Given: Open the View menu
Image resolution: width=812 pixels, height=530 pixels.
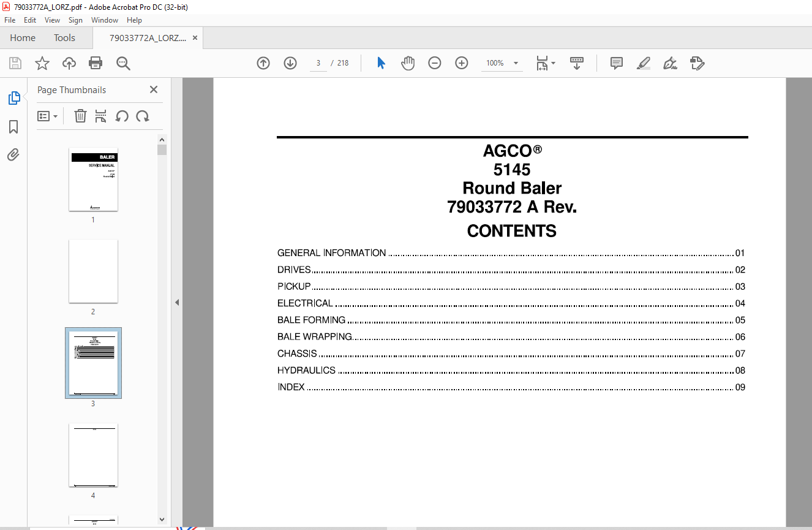Looking at the screenshot, I should [52, 20].
